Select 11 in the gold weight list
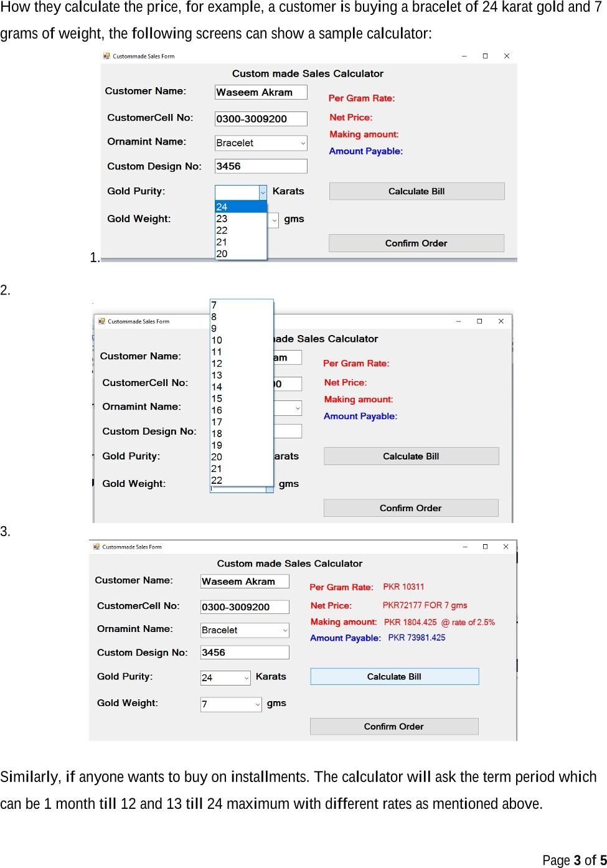Viewport: 607px width, 868px height. [242, 352]
